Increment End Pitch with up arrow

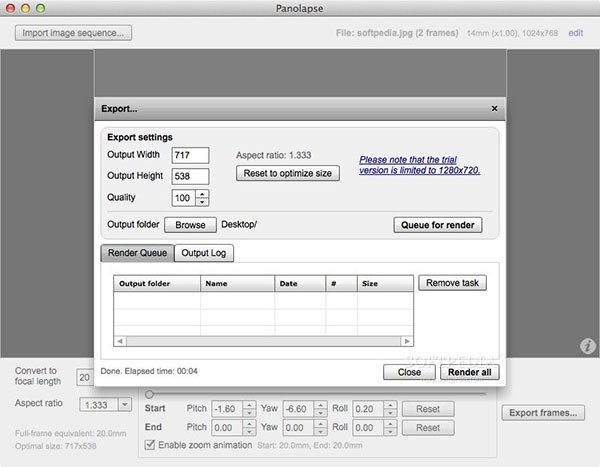coord(249,424)
